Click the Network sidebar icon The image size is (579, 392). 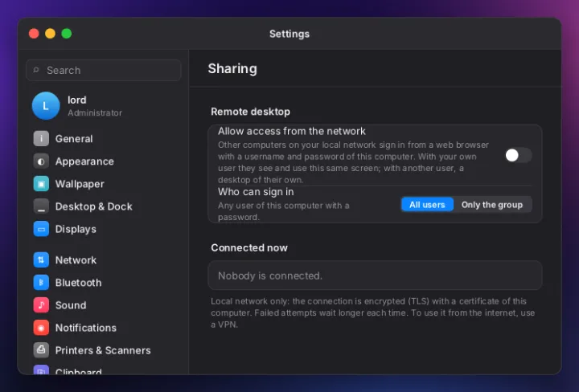41,260
